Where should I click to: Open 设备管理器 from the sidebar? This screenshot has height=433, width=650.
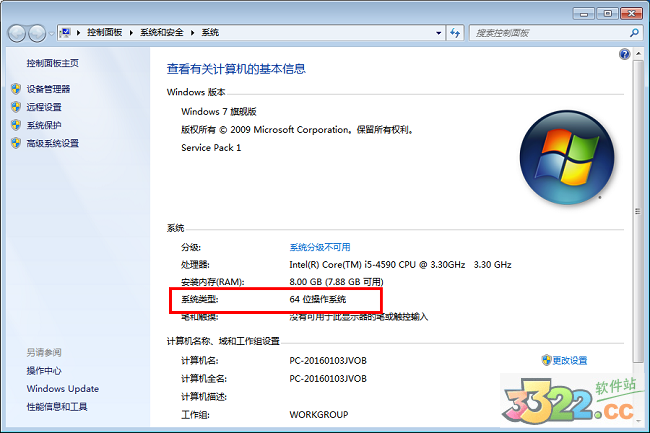pos(49,89)
